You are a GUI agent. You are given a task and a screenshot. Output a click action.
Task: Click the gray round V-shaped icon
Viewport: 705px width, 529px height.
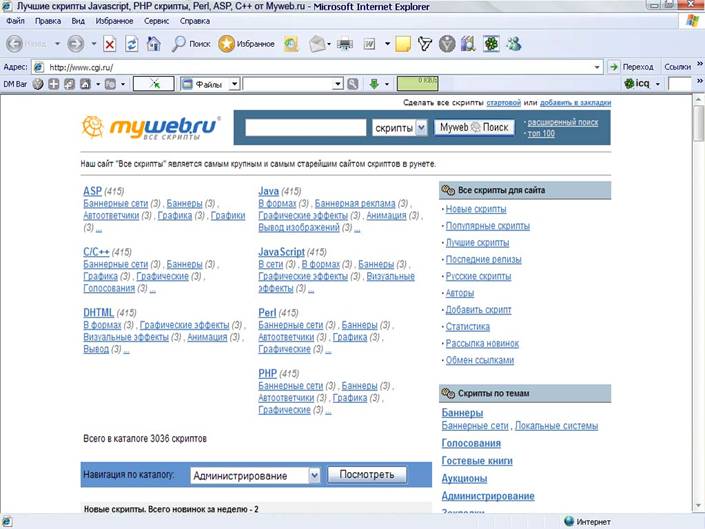tap(447, 44)
